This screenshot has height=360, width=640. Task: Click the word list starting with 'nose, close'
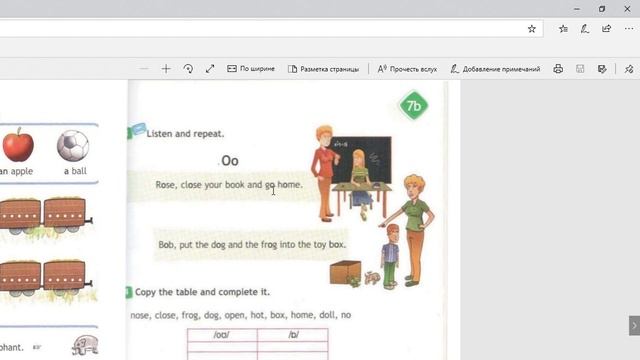[241, 315]
